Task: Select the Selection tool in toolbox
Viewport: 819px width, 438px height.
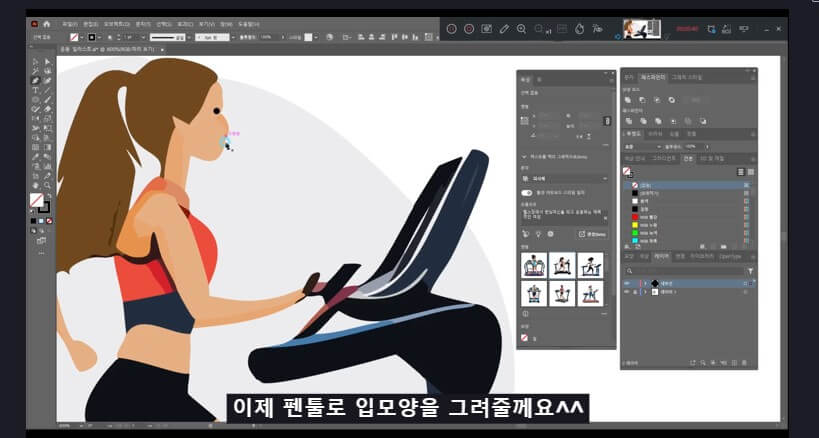Action: pyautogui.click(x=36, y=62)
